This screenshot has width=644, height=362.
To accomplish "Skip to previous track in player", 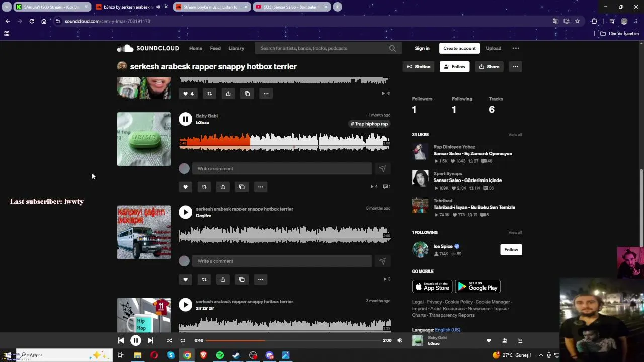I will (x=121, y=340).
